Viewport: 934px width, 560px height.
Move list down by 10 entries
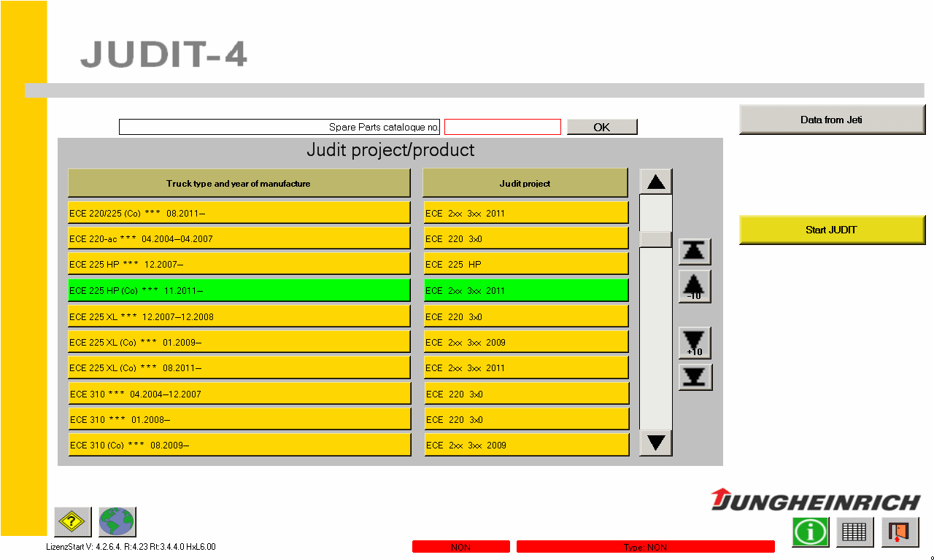point(695,343)
